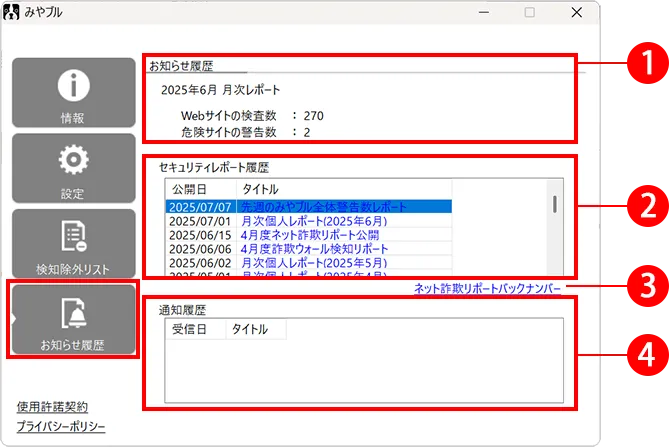Click the Webサイトの検査数 value 270
The height and width of the screenshot is (447, 669).
click(x=314, y=116)
